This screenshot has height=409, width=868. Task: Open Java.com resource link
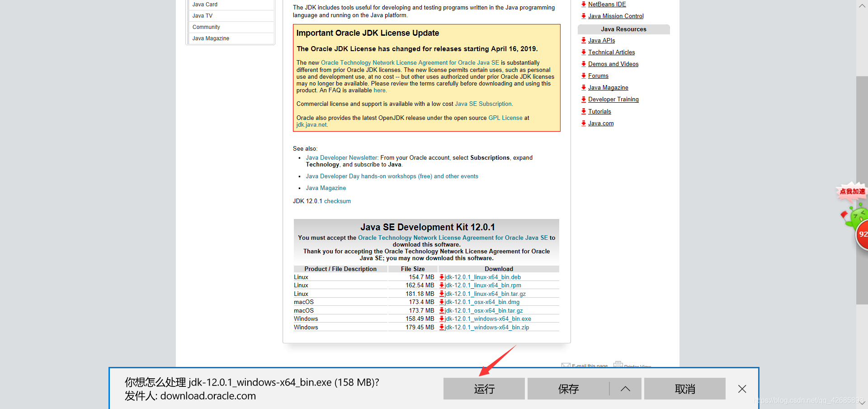click(x=601, y=124)
